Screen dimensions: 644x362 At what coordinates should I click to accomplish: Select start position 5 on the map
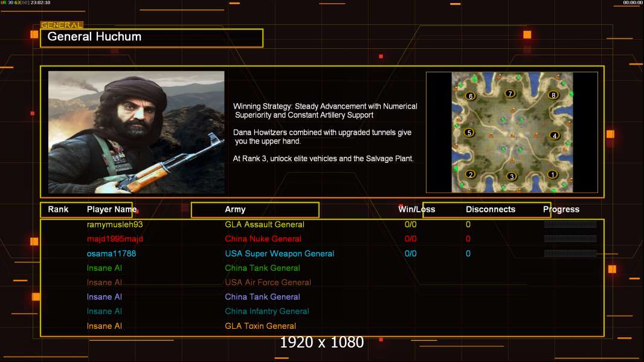pos(469,133)
